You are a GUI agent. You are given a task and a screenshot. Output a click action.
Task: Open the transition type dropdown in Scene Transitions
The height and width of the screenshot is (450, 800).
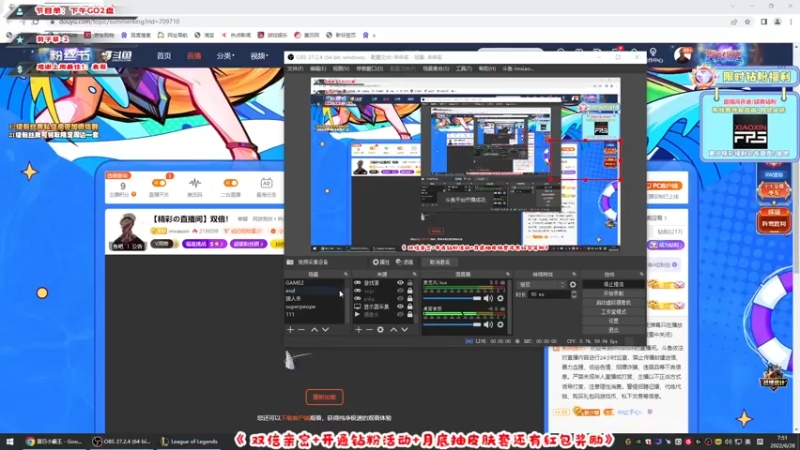(541, 285)
